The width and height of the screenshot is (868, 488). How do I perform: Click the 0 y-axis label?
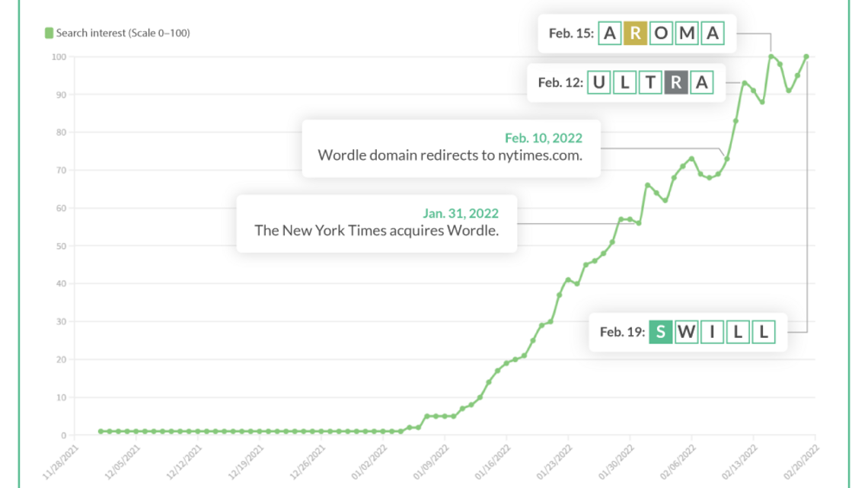[x=64, y=435]
